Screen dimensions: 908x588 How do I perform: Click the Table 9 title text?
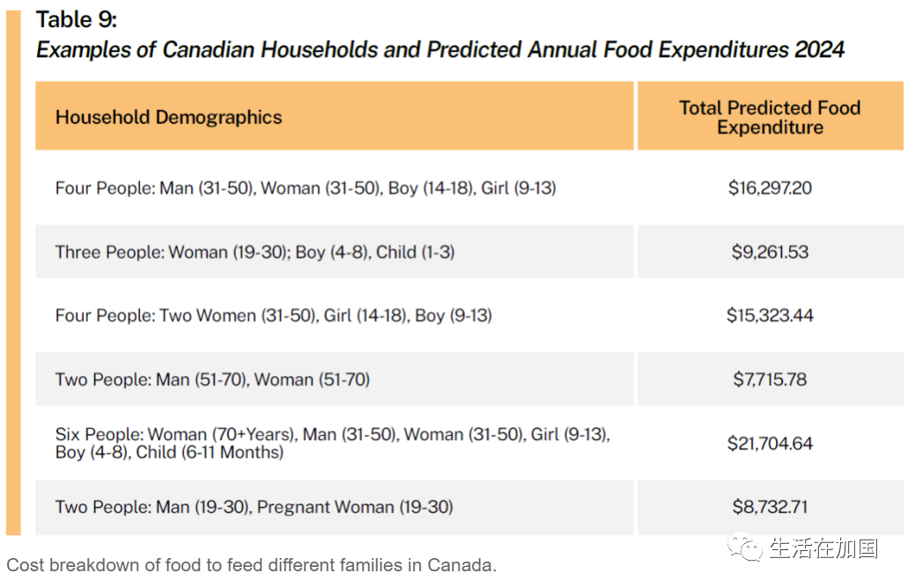pos(77,19)
